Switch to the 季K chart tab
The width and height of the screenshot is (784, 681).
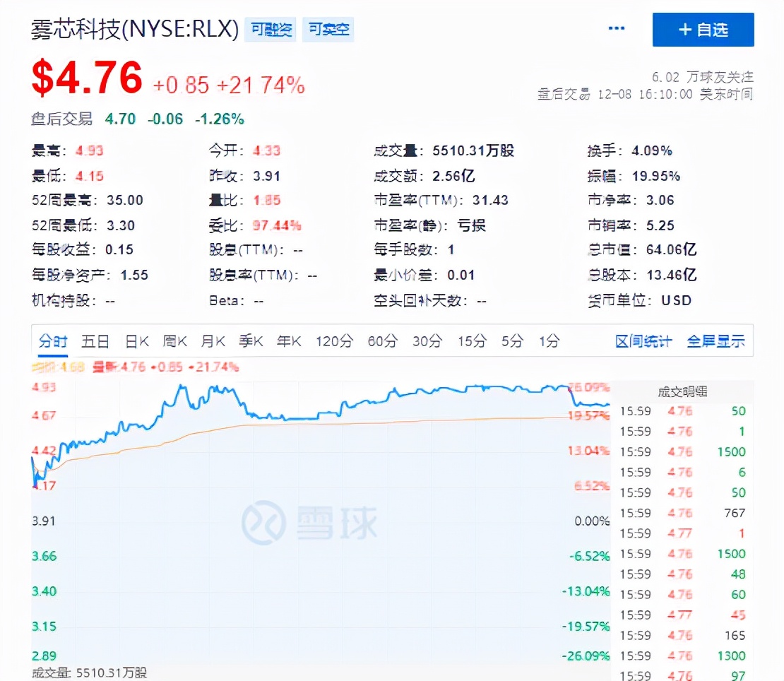click(251, 341)
